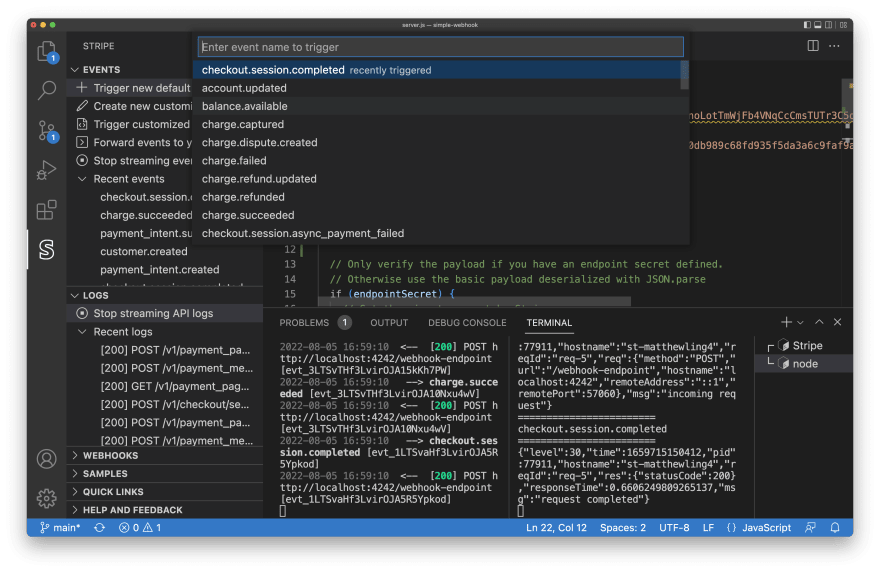Close the terminal panel

pos(837,322)
